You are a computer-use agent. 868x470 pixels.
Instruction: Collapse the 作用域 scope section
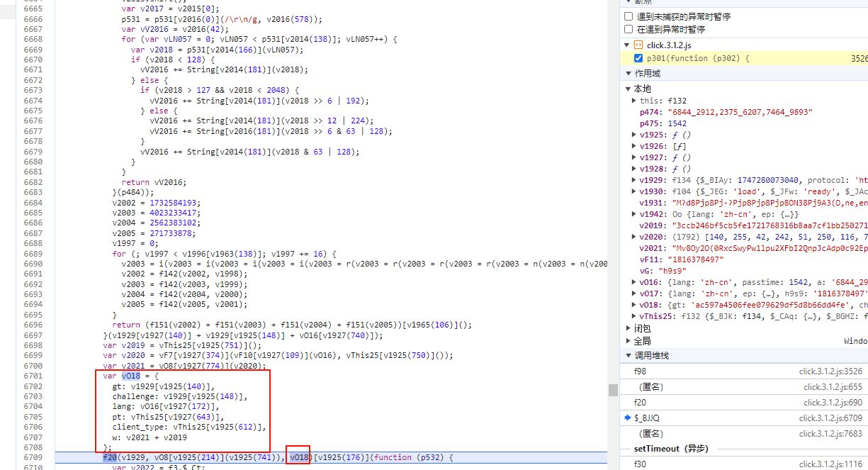point(627,74)
